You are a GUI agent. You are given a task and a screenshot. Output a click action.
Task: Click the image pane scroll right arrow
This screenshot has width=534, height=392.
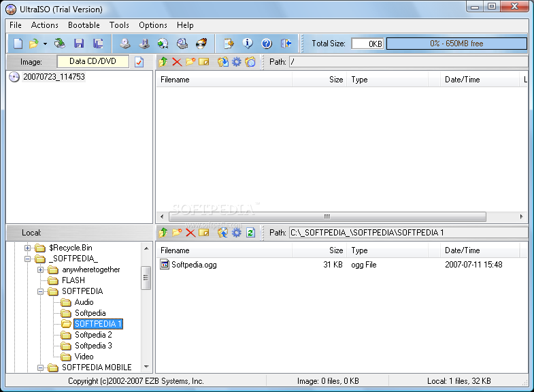[x=521, y=216]
